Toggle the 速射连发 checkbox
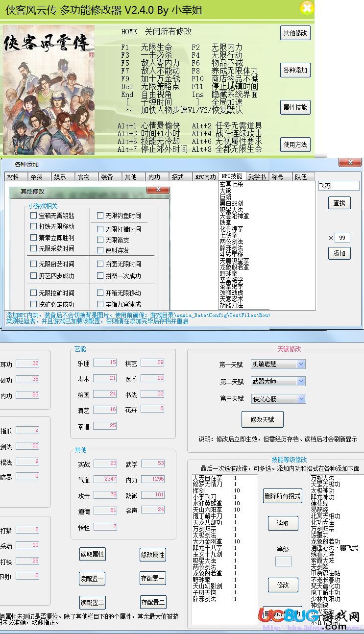 pos(113,250)
